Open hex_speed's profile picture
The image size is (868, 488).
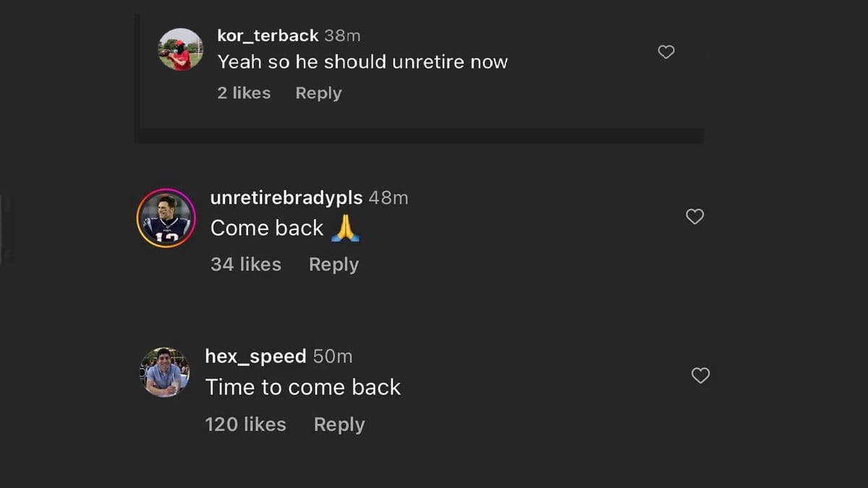(164, 372)
